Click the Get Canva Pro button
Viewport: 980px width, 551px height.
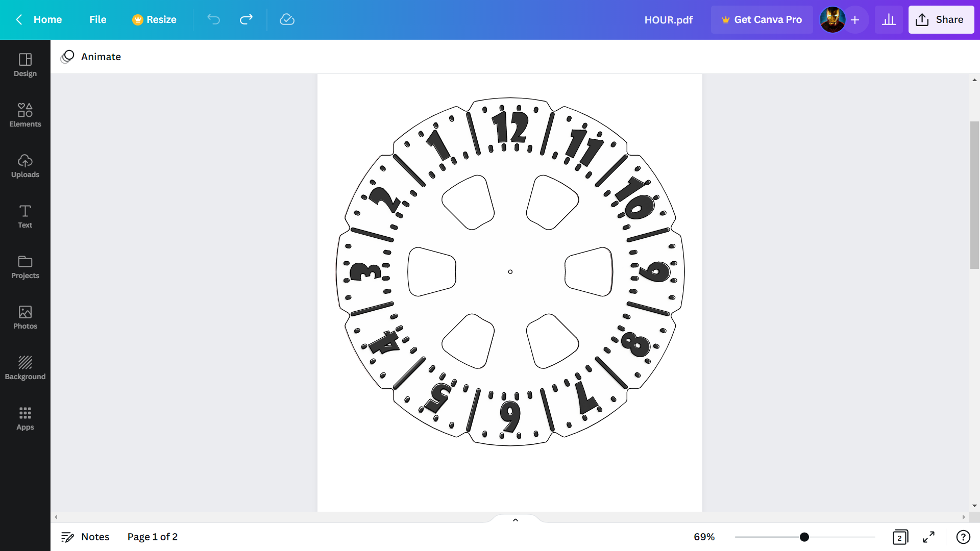(x=762, y=19)
